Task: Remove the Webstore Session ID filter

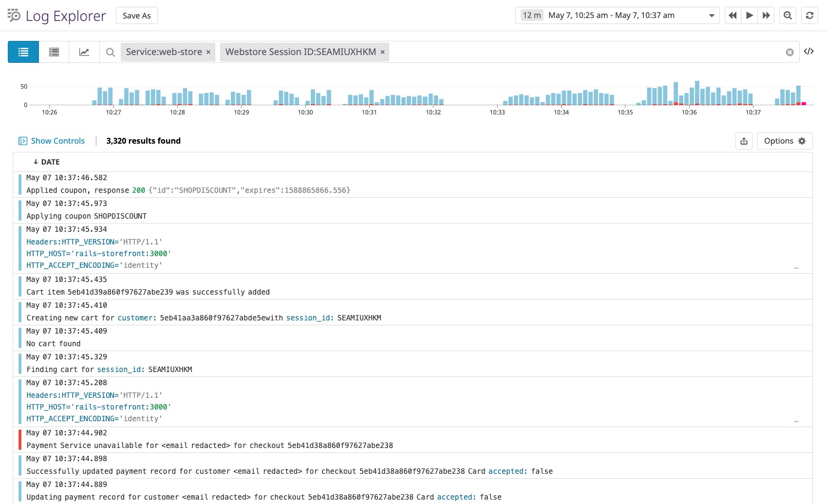Action: [x=382, y=52]
